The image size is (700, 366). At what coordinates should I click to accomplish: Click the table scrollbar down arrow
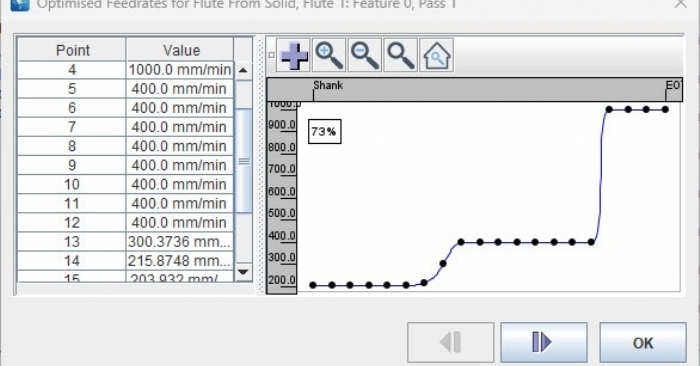click(x=243, y=271)
